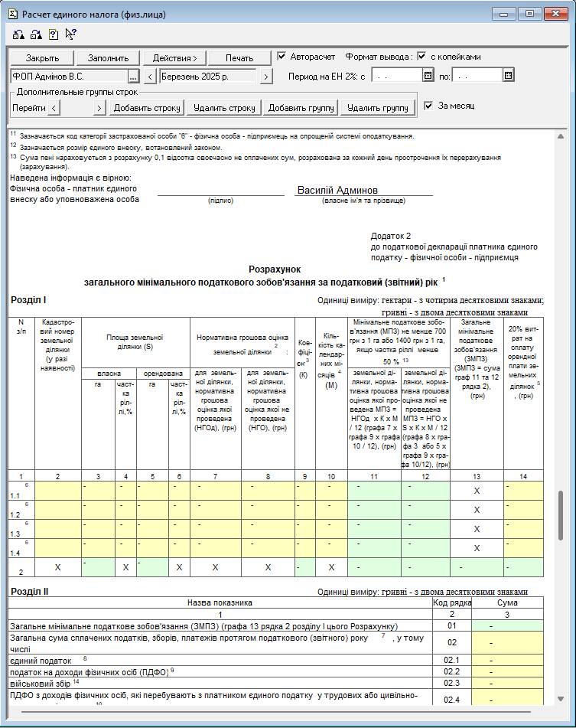Click the vertical scrollbar down arrow
Screen dimensions: 576x728
click(560, 699)
